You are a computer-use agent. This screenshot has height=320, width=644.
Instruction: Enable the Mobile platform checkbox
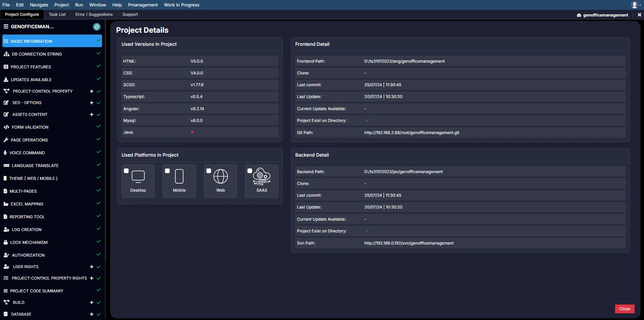tap(167, 171)
